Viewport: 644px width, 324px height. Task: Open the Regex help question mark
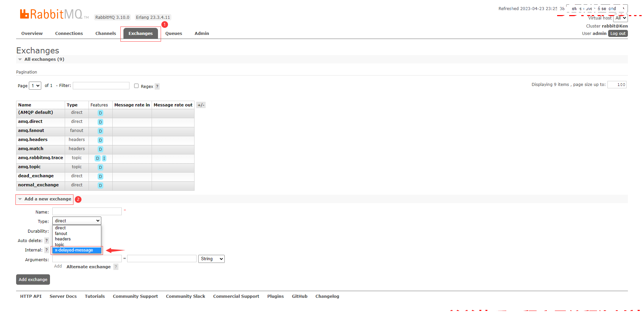coord(157,87)
